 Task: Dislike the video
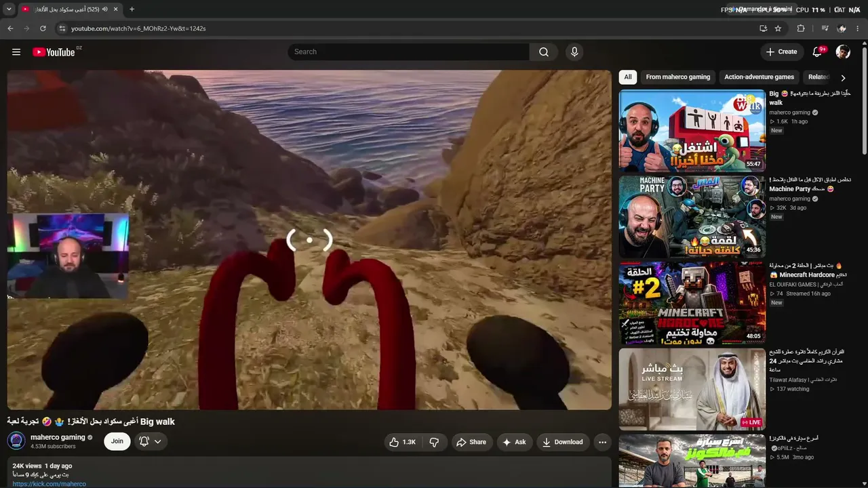point(434,442)
